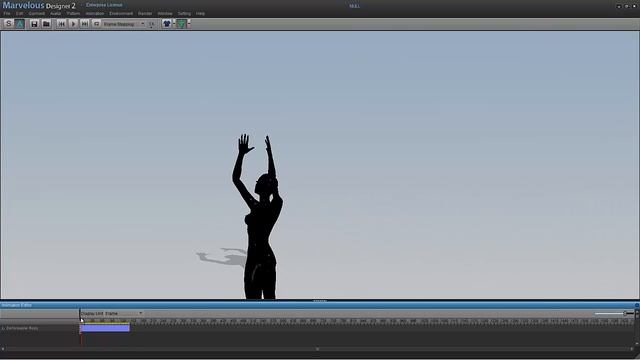Play the animation
The height and width of the screenshot is (360, 640).
pos(73,24)
